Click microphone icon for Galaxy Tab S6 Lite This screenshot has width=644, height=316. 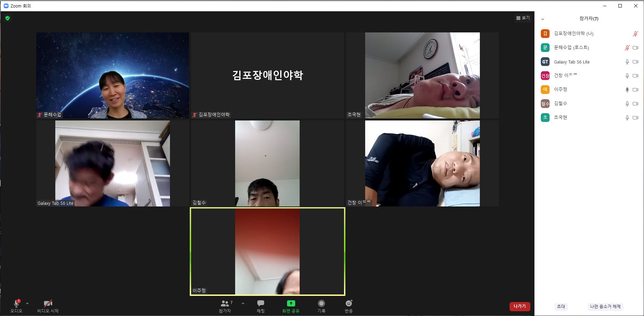(627, 62)
